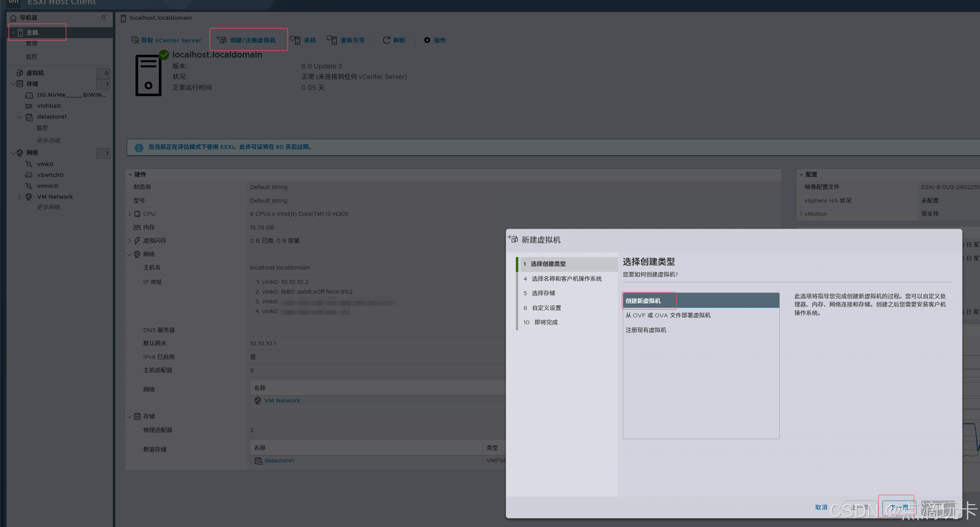Collapse the 硬件 hardware panel
980x527 pixels.
tap(130, 175)
